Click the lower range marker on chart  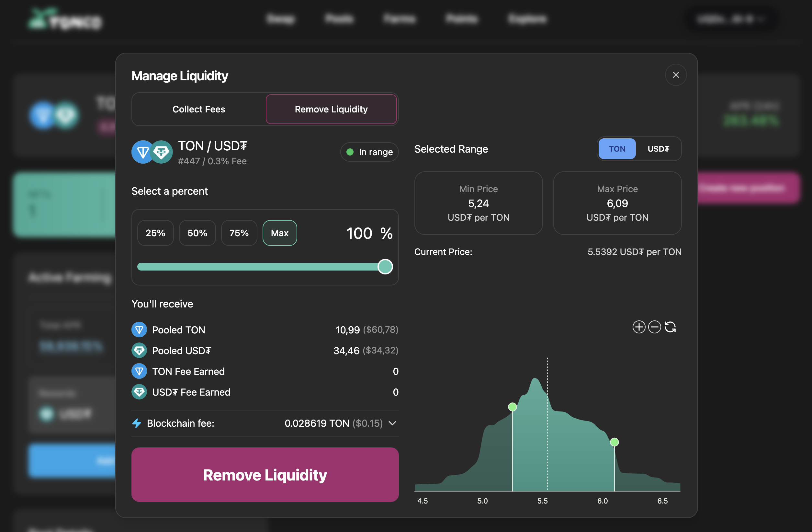pyautogui.click(x=512, y=407)
